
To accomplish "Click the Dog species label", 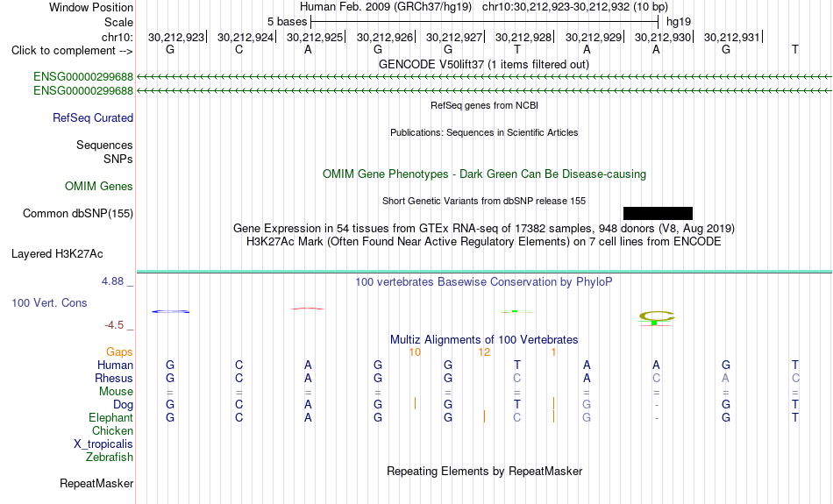I will point(123,405).
